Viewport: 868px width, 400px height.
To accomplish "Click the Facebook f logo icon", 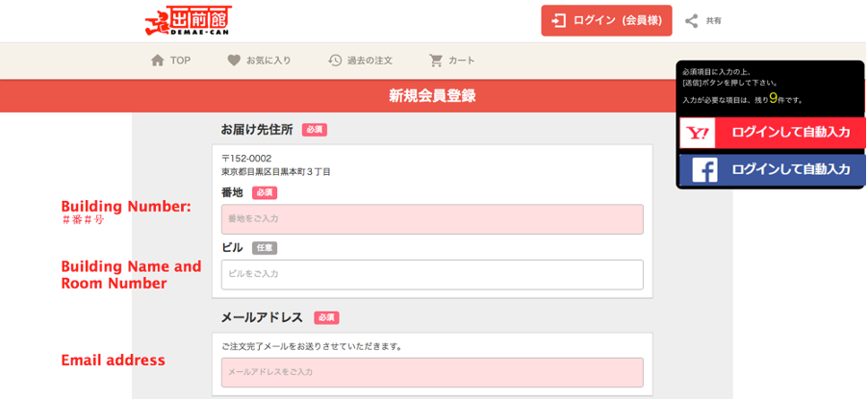I will 704,170.
